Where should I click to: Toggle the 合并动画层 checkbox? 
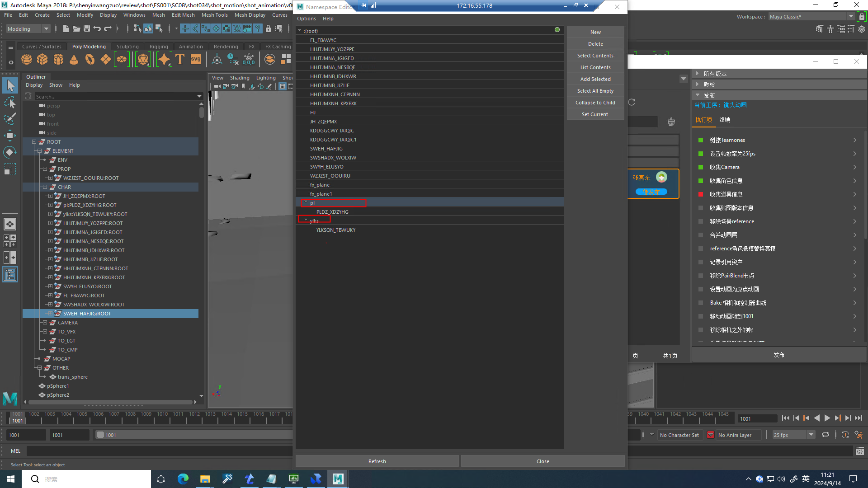(x=701, y=235)
